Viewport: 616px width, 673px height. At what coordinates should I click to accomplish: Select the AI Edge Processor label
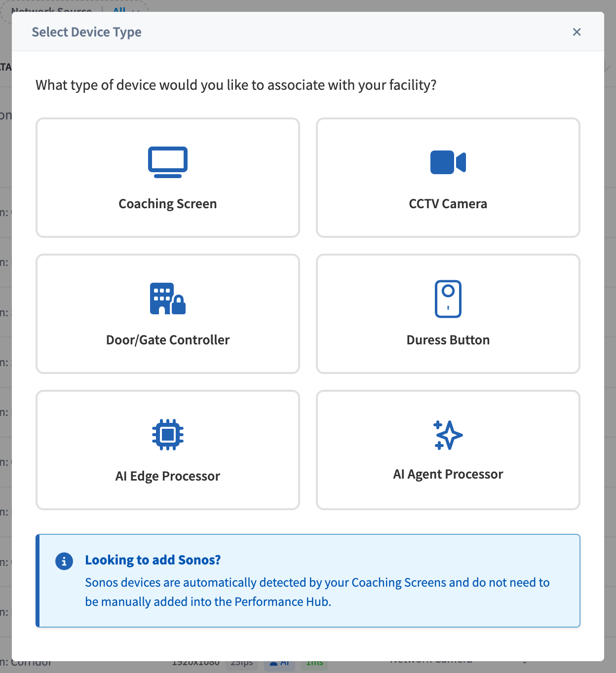pyautogui.click(x=168, y=476)
